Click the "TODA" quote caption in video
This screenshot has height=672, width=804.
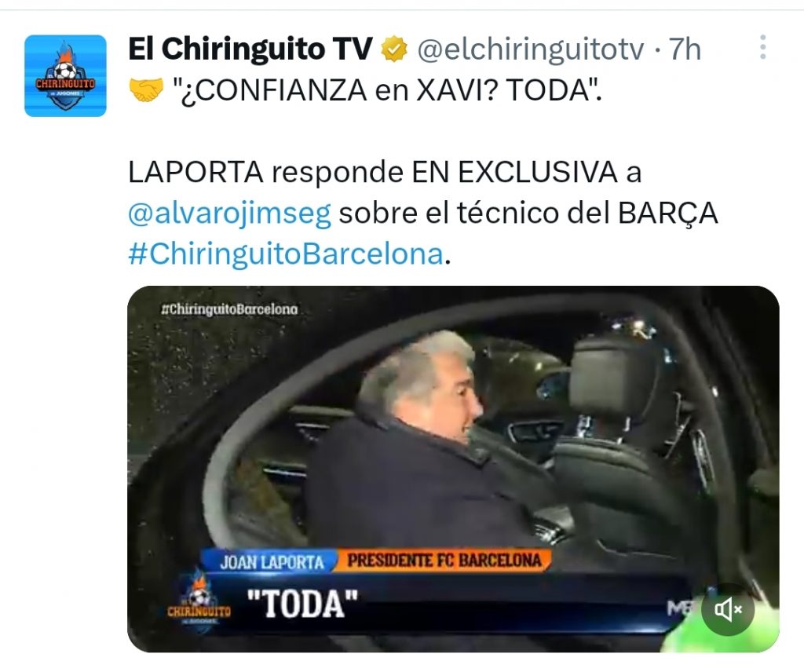[x=302, y=604]
